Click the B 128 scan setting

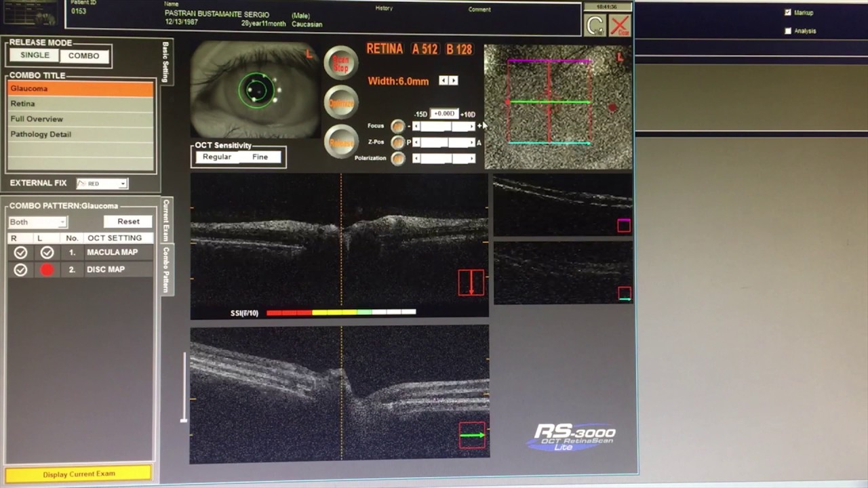(459, 49)
